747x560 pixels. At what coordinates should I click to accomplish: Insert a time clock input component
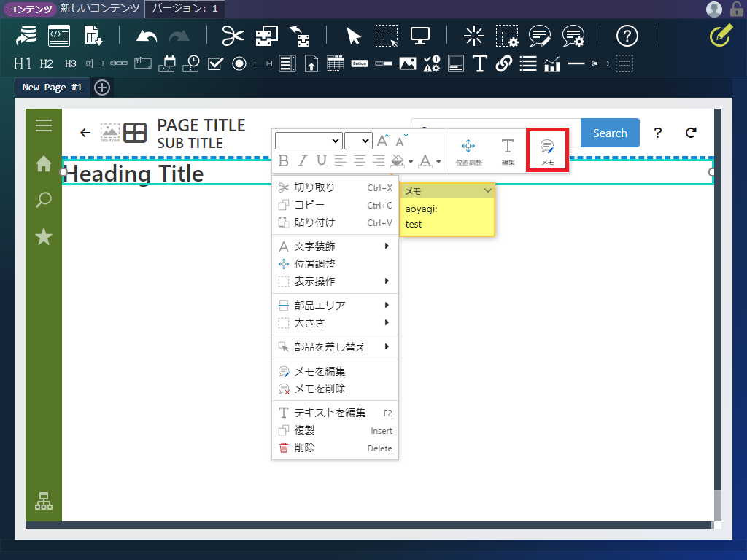(x=191, y=63)
